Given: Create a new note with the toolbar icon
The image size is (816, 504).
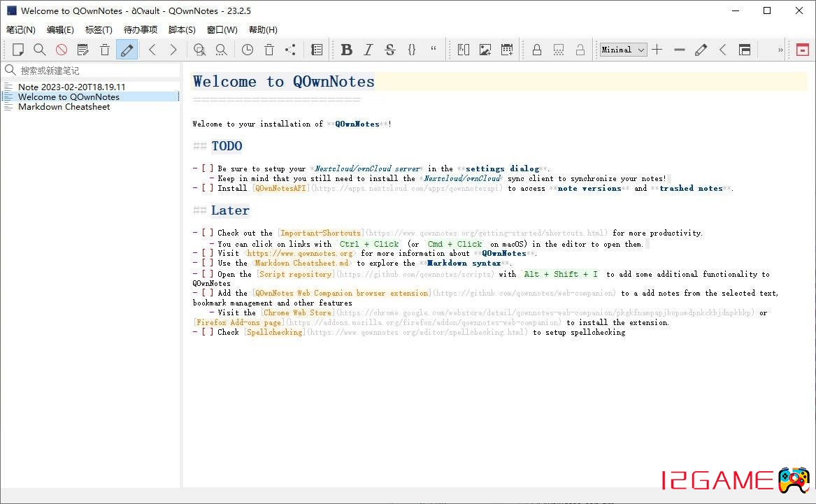Looking at the screenshot, I should point(18,50).
